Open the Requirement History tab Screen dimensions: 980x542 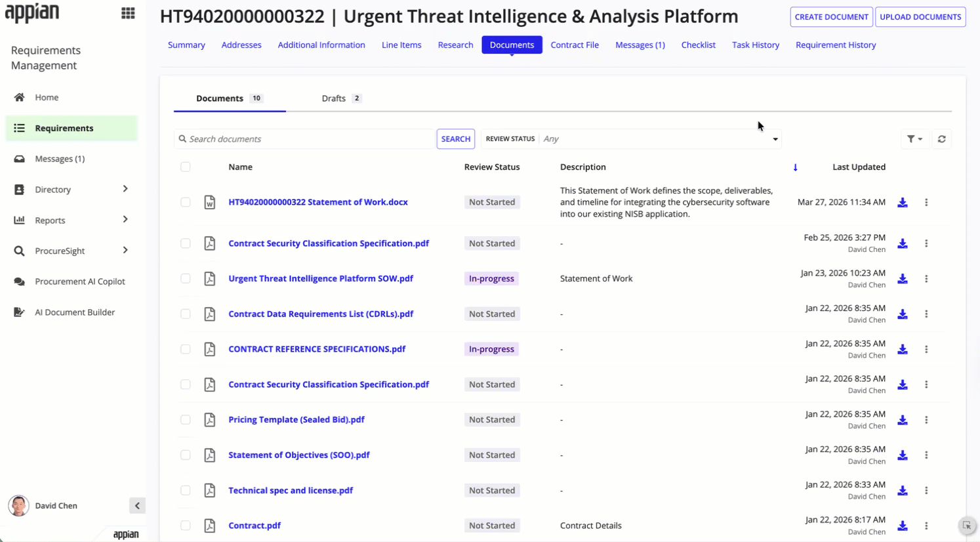tap(836, 45)
